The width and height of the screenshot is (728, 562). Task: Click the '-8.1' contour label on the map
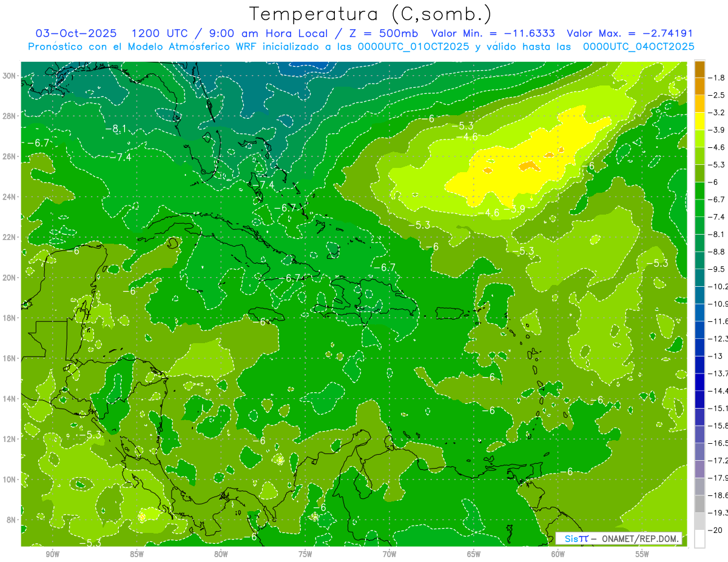[115, 129]
